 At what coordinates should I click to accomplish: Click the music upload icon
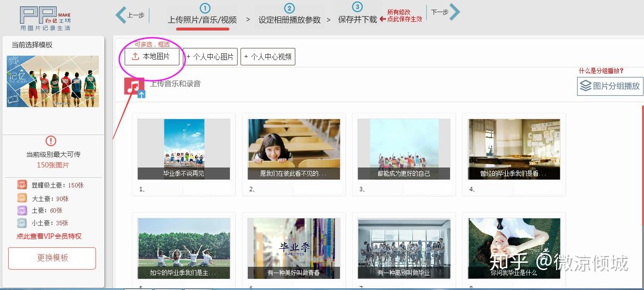[x=135, y=87]
